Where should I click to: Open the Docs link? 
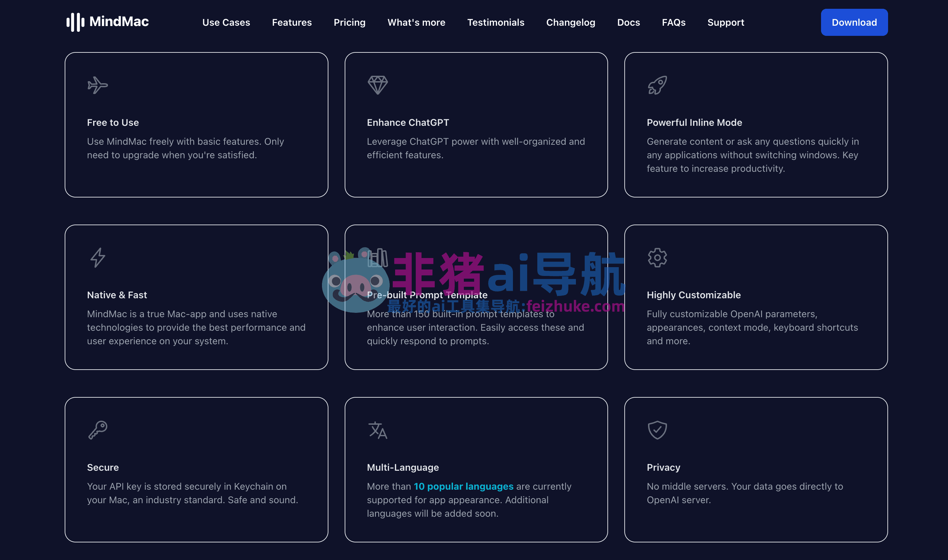[x=628, y=23]
